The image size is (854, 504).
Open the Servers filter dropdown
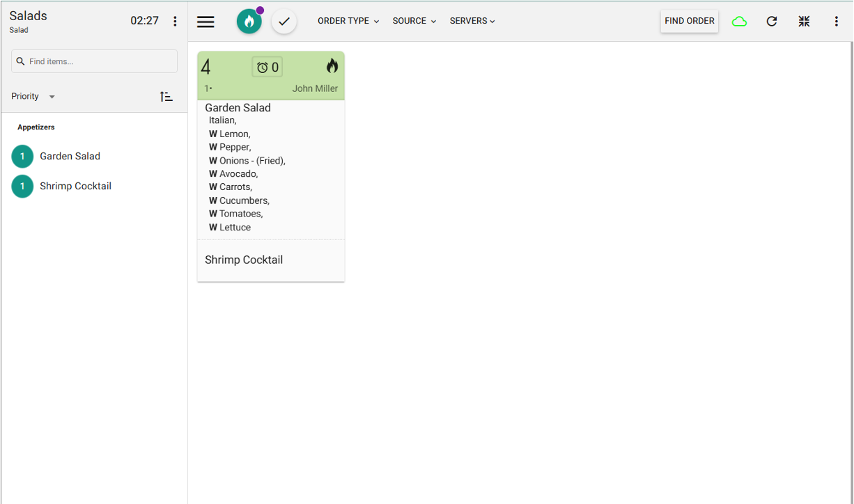pyautogui.click(x=472, y=21)
